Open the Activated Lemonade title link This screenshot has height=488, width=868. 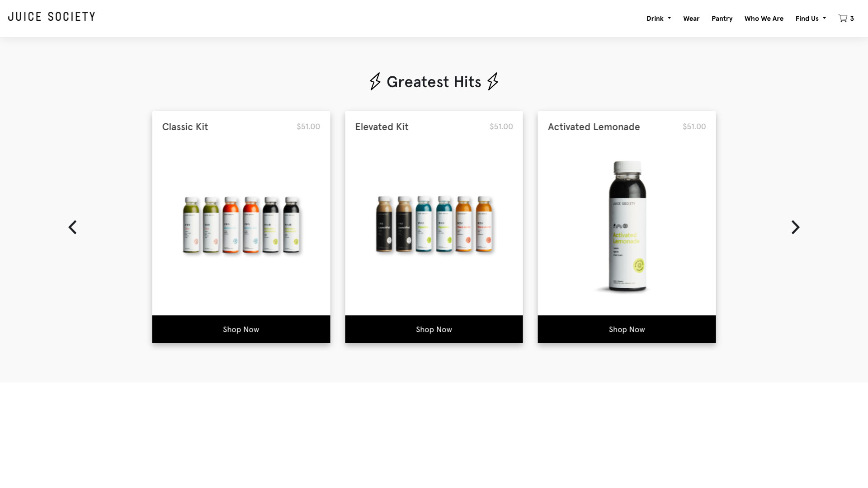tap(594, 127)
